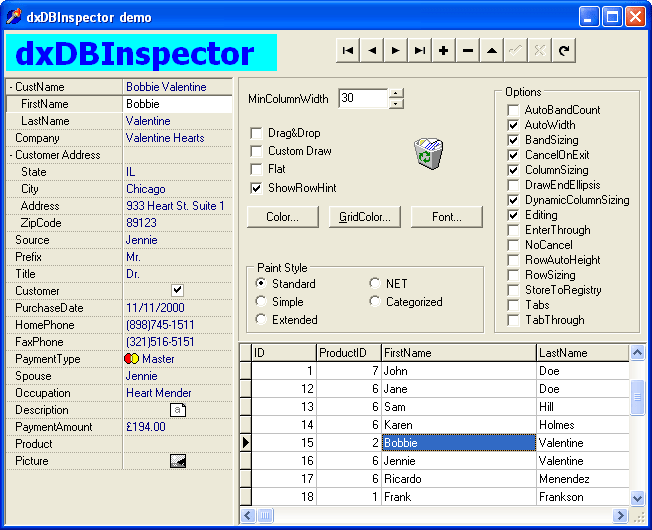Click grid horizontal scrollbar right arrow
The width and height of the screenshot is (652, 530).
[620, 516]
